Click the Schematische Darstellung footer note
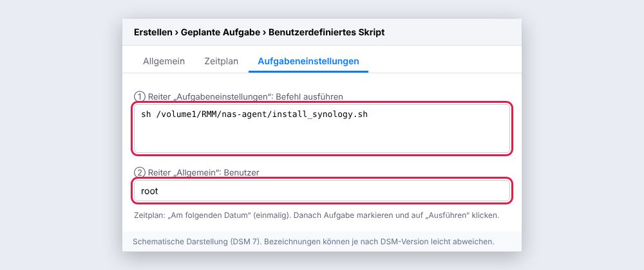Viewport: 644px width, 270px height. point(314,242)
